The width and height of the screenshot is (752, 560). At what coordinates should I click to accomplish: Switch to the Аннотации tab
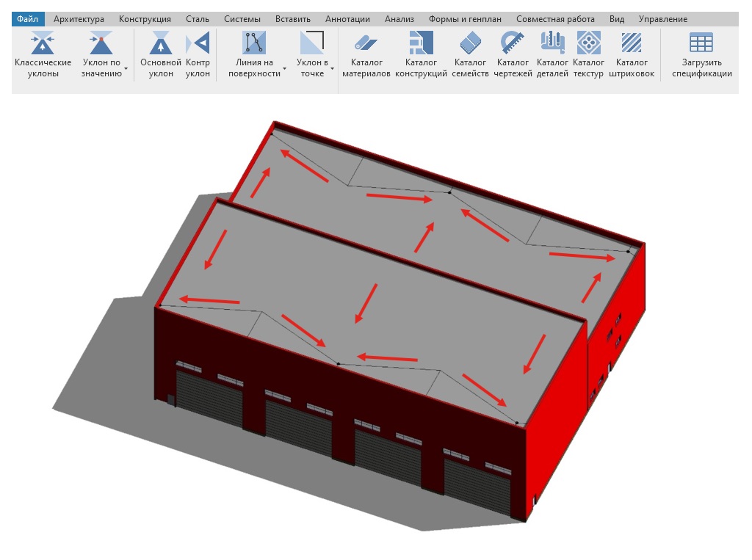(347, 19)
